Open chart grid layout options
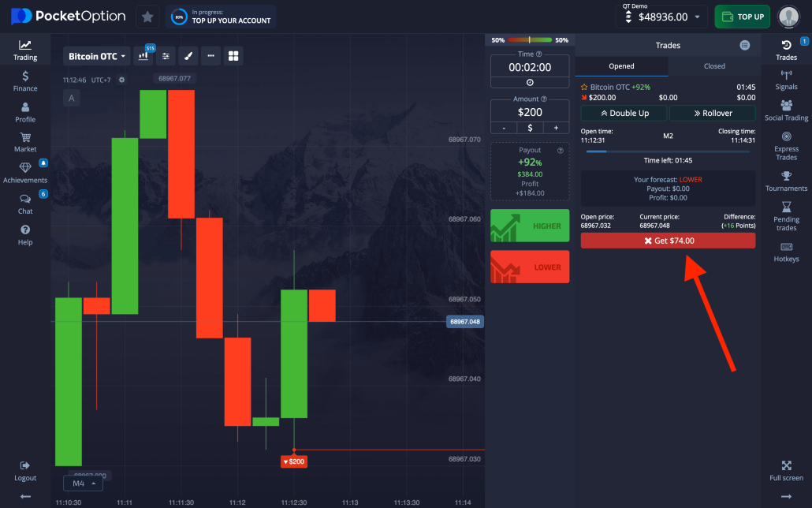The height and width of the screenshot is (508, 812). 231,56
